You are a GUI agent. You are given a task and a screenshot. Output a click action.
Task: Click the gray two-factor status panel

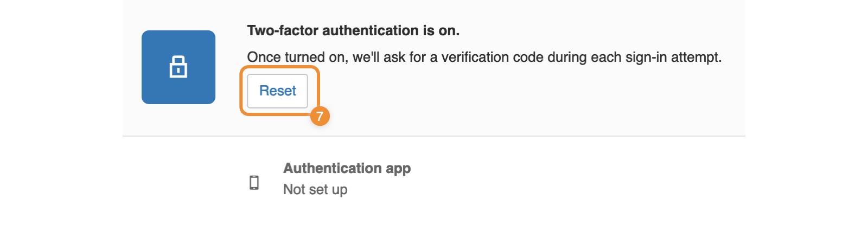click(x=434, y=68)
